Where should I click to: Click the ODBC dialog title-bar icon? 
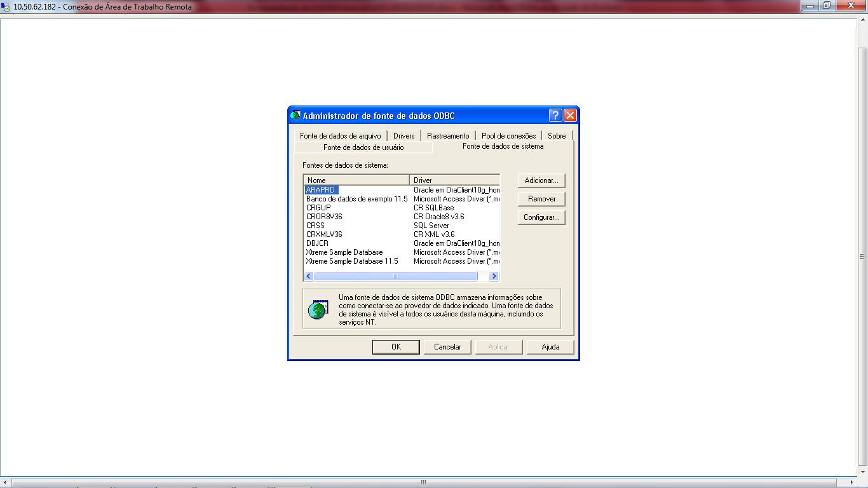coord(295,116)
